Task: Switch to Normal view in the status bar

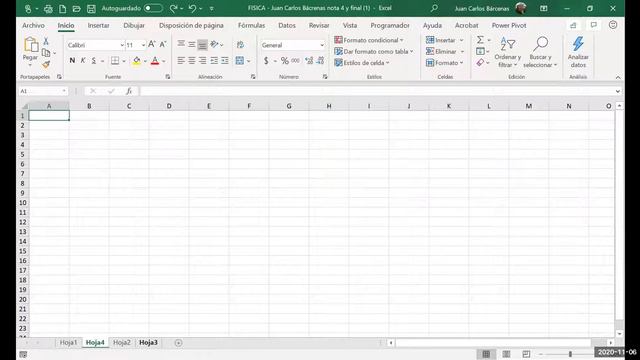Action: pyautogui.click(x=486, y=354)
